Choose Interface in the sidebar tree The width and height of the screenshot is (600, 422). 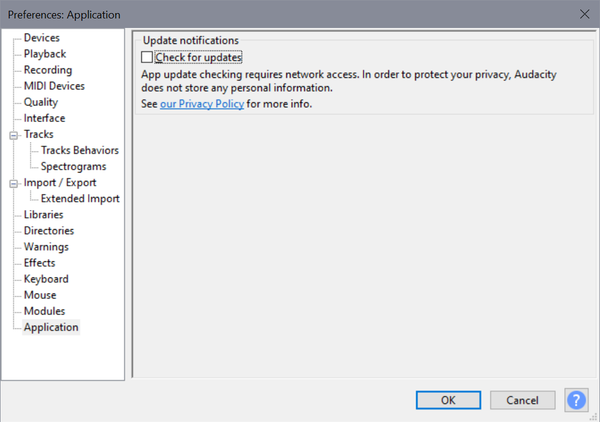44,118
